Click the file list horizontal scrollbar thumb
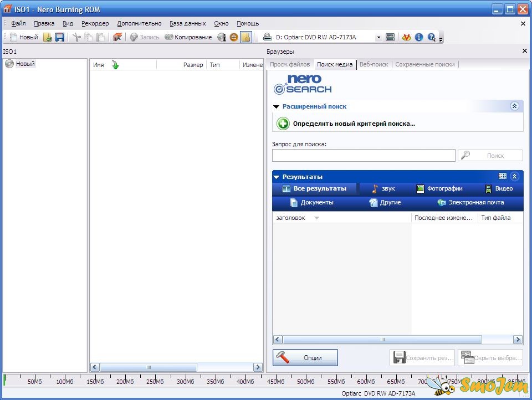The height and width of the screenshot is (400, 532). click(x=149, y=367)
